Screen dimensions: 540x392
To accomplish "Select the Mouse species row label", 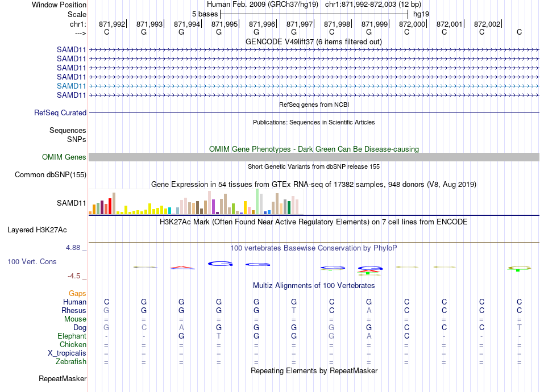I will (75, 319).
